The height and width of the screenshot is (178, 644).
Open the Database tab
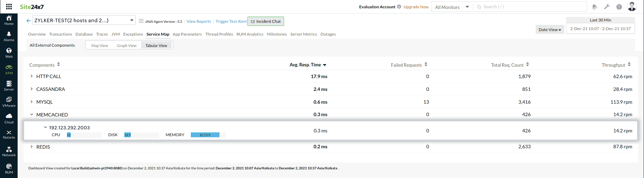[x=84, y=34]
